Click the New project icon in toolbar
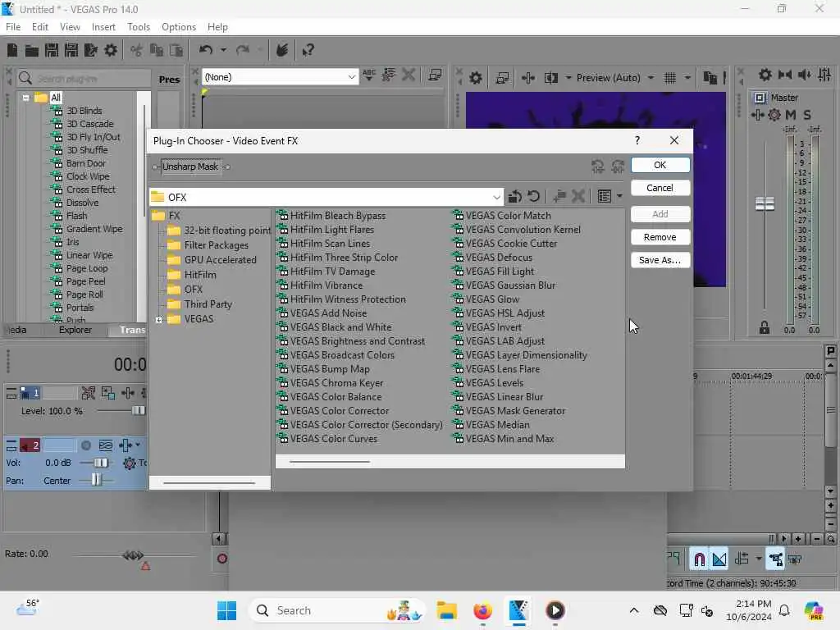The width and height of the screenshot is (840, 630). (11, 50)
